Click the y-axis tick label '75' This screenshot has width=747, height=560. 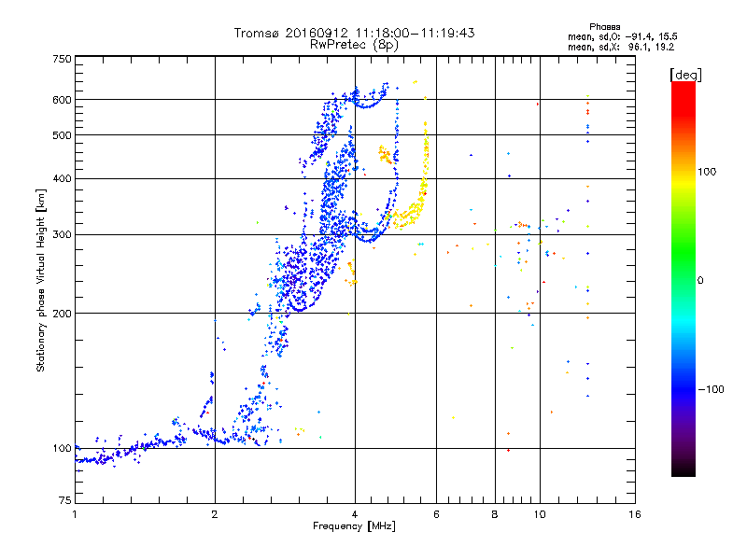(65, 500)
